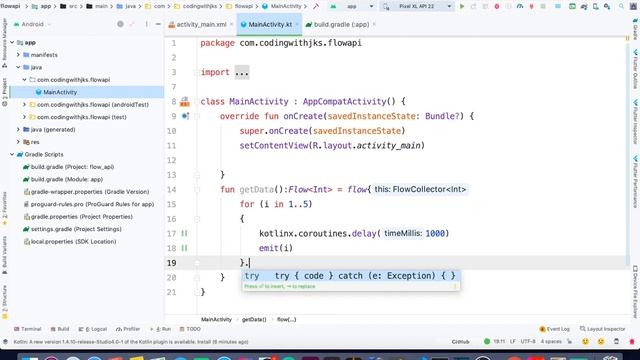Open the Device File Explorer side panel
The height and width of the screenshot is (360, 640).
pos(636,291)
